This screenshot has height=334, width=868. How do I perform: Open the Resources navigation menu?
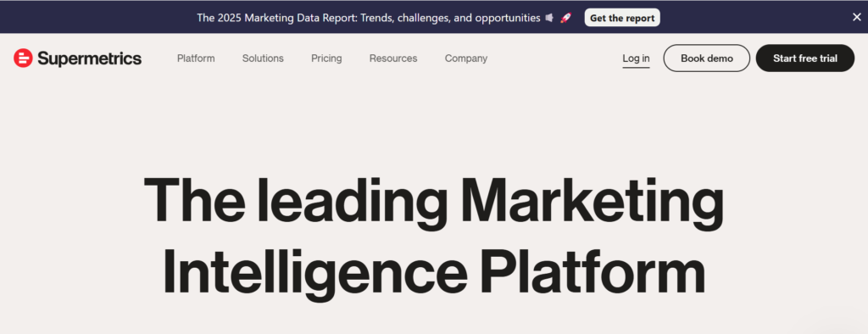(x=393, y=58)
